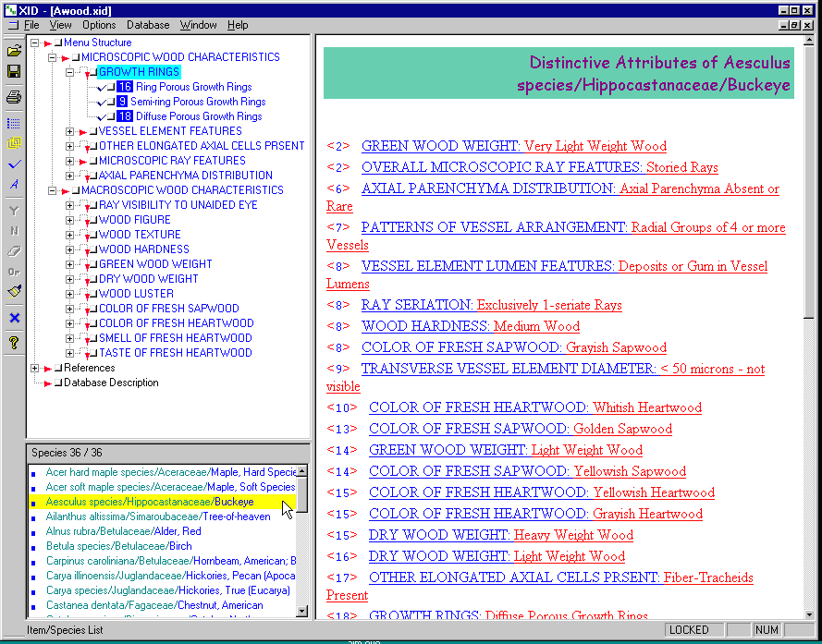Click the blue list view toolbar icon
Image resolution: width=822 pixels, height=644 pixels.
coord(14,123)
